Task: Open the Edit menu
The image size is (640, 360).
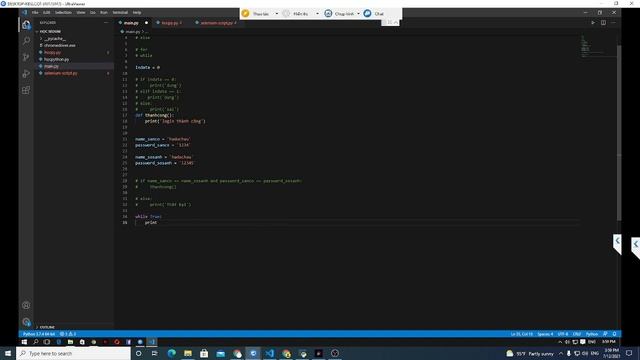Action: coord(47,12)
